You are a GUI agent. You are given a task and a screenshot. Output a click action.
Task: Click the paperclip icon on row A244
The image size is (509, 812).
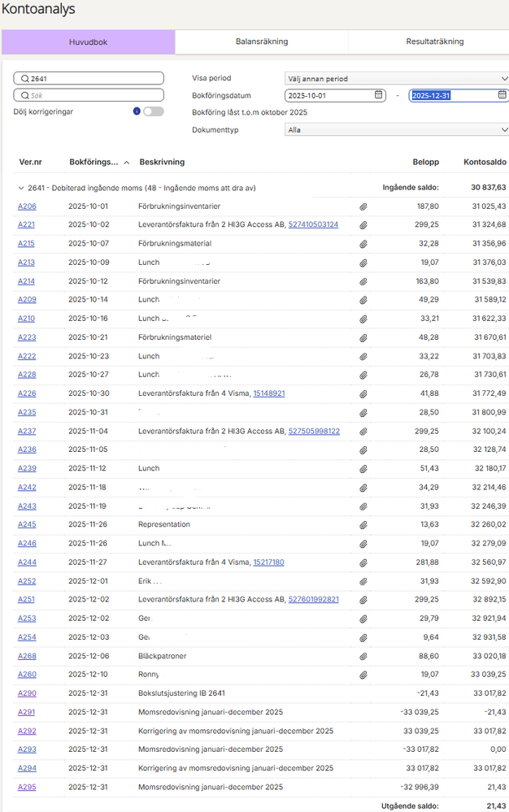click(x=363, y=563)
